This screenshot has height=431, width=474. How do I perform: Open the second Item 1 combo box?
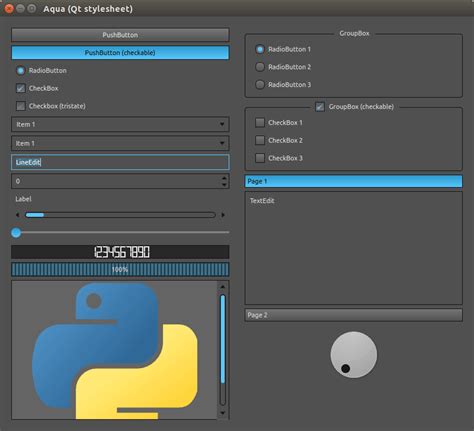click(120, 143)
